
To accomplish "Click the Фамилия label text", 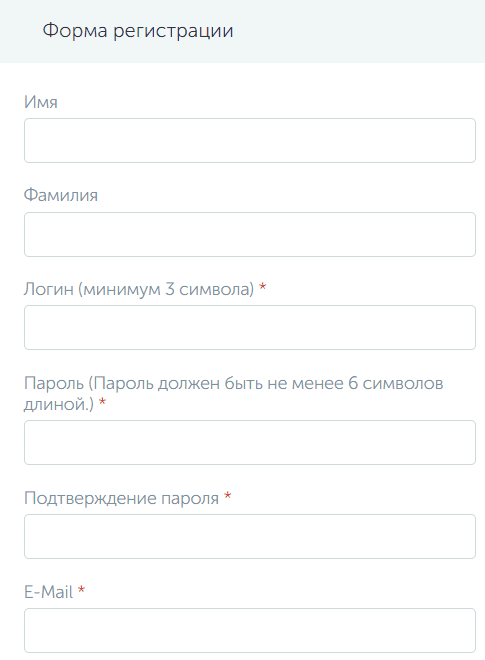I will point(61,195).
